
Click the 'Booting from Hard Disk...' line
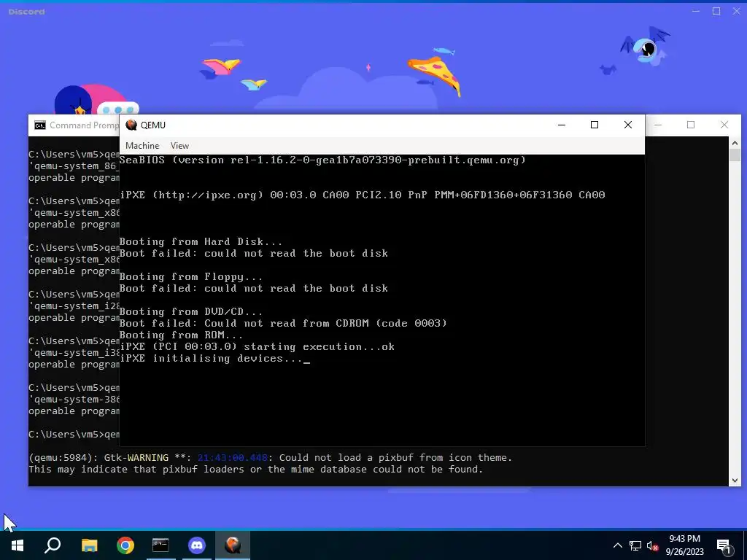201,242
